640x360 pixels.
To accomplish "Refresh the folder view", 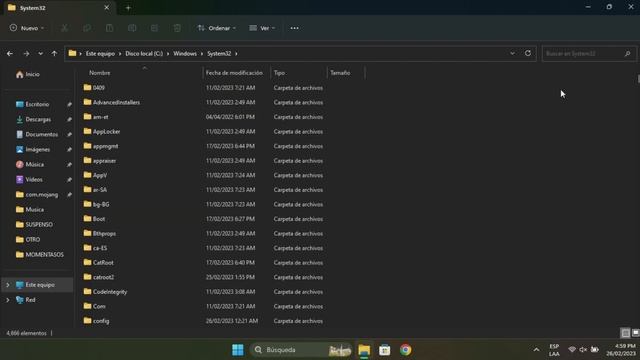I will 528,53.
